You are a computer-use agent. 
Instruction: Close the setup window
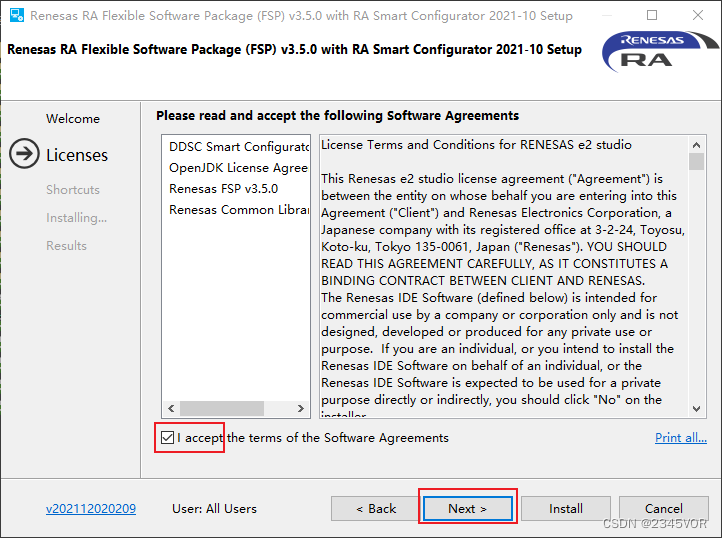click(698, 16)
